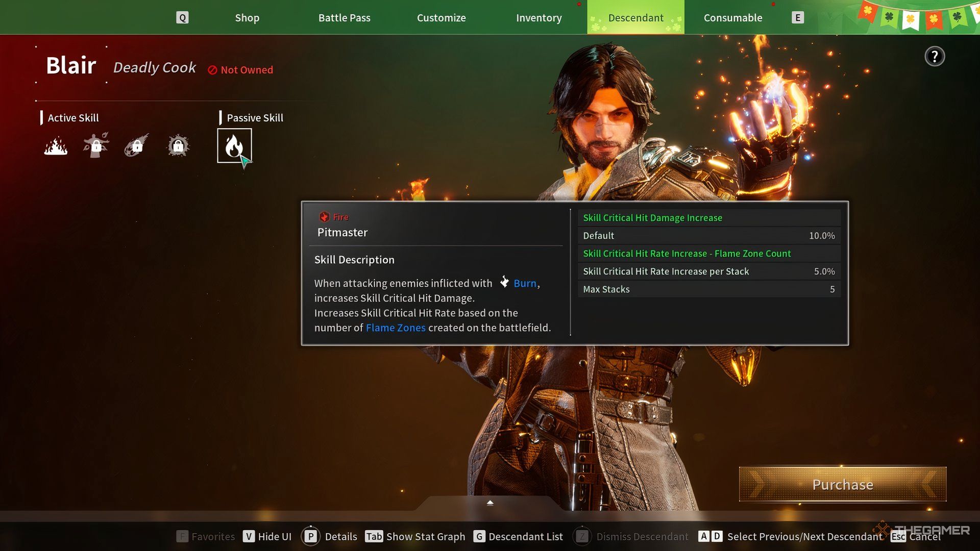Expand the bottom panel with up arrow
Viewport: 980px width, 551px height.
tap(490, 503)
